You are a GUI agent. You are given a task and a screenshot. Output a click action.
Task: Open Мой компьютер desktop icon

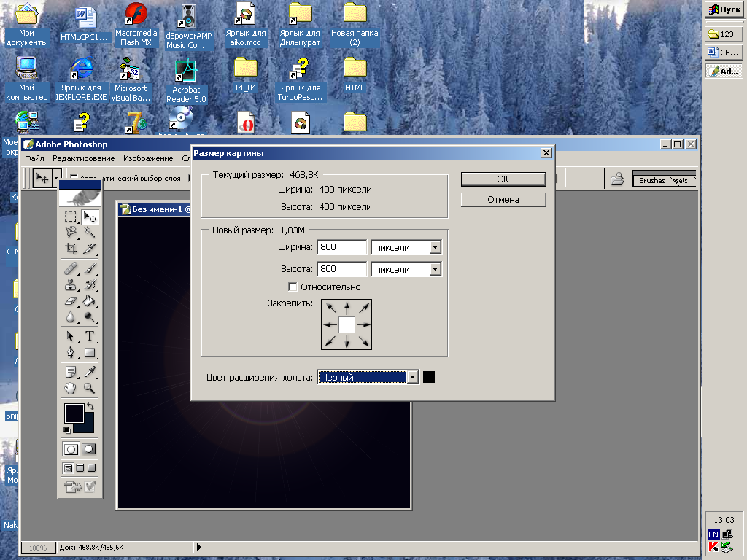pyautogui.click(x=27, y=79)
